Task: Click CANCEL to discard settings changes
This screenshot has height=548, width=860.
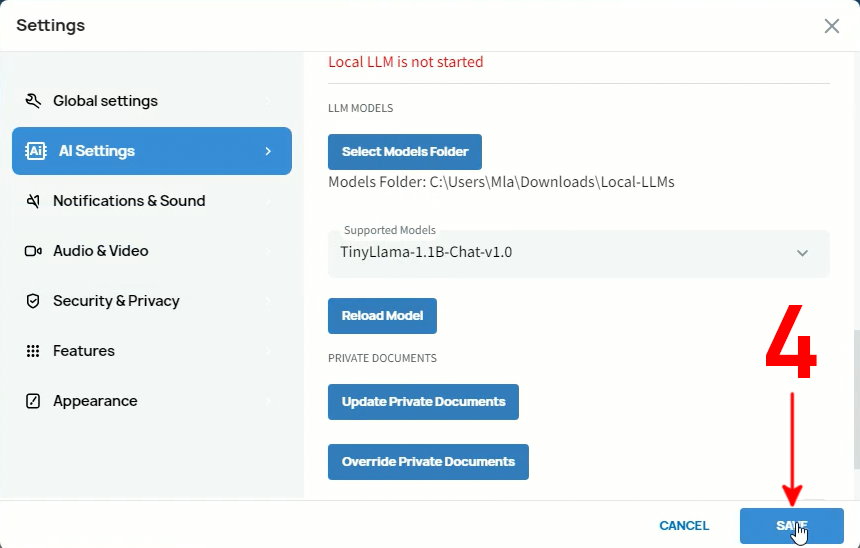Action: 684,526
